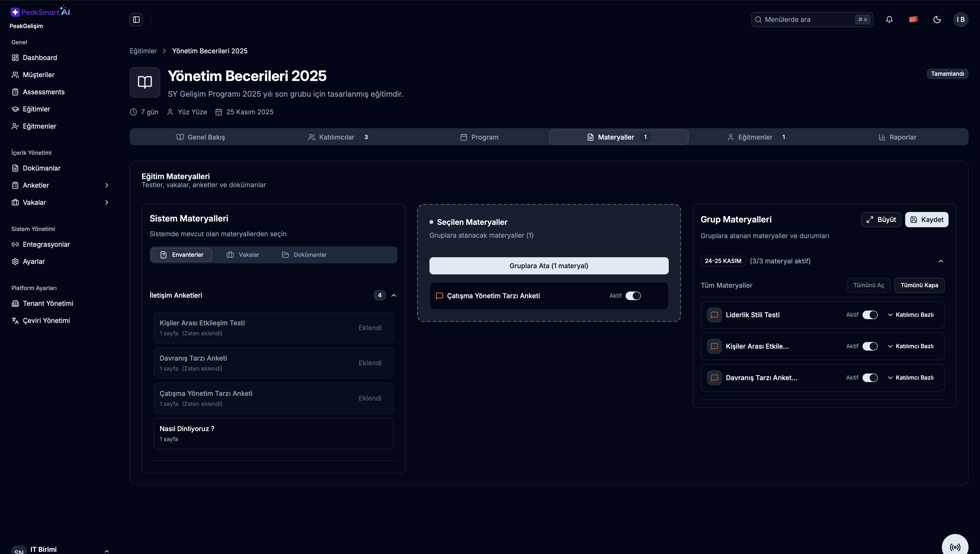Screen dimensions: 980x554
Task: Select the Vakalar materials tab
Action: pyautogui.click(x=243, y=255)
